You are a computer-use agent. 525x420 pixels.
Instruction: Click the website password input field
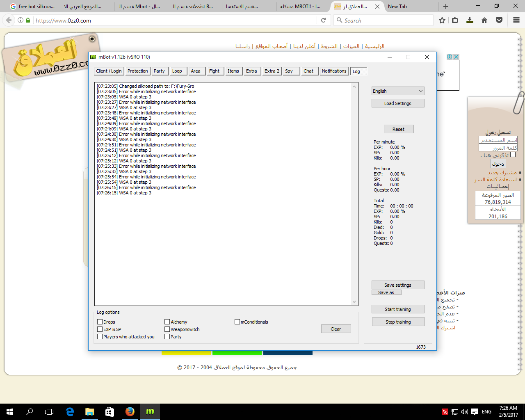[x=498, y=148]
